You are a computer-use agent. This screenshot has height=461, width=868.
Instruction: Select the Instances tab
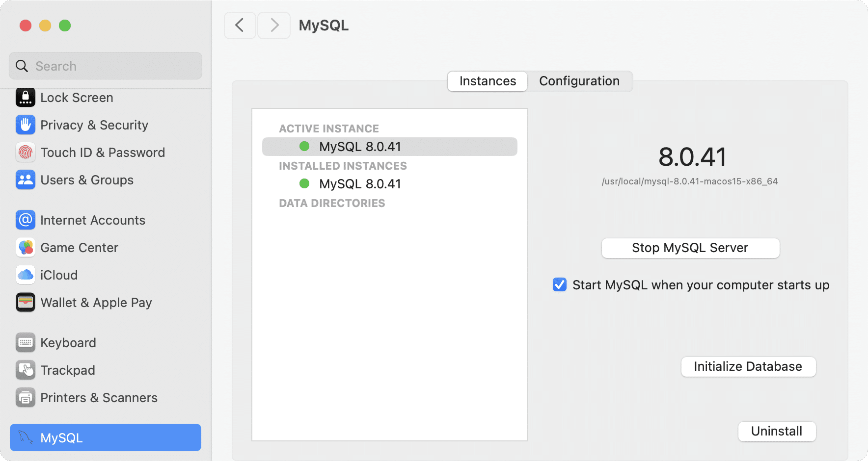coord(487,81)
